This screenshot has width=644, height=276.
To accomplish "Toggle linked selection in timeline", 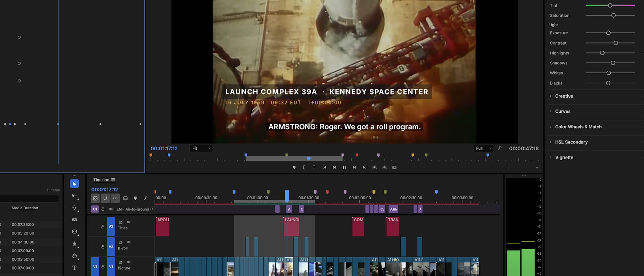I will click(115, 198).
